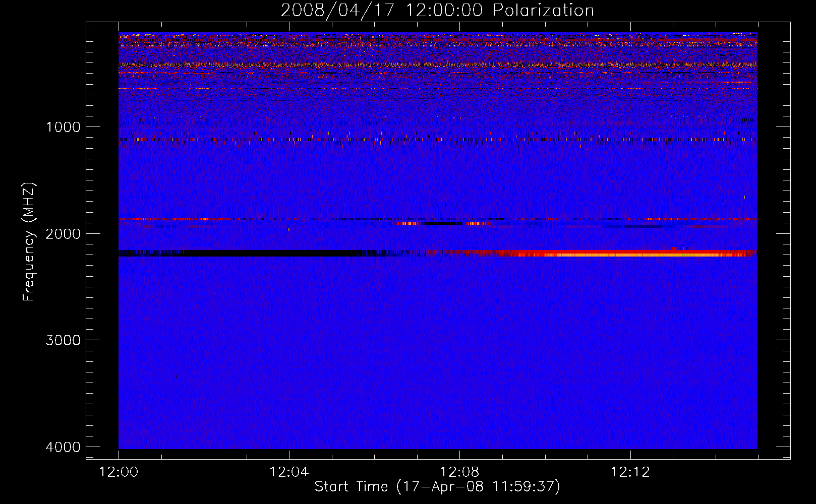816x504 pixels.
Task: Click the '4000' frequency tick label
Action: 63,447
